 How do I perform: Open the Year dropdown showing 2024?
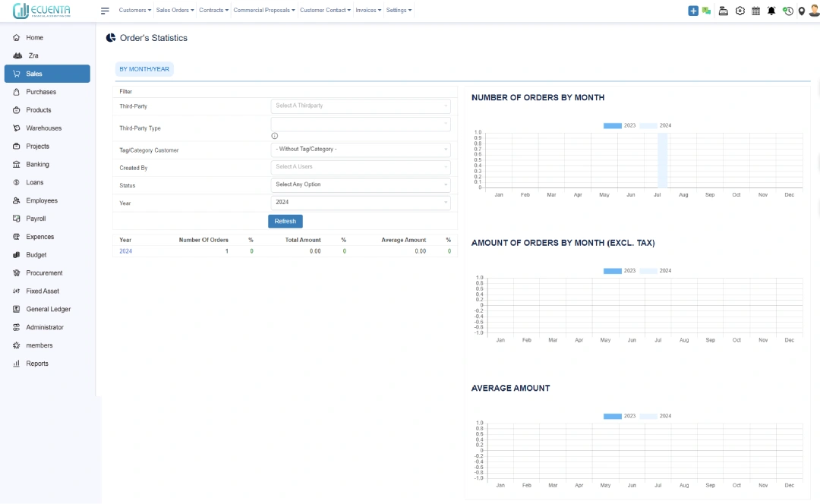pyautogui.click(x=361, y=203)
